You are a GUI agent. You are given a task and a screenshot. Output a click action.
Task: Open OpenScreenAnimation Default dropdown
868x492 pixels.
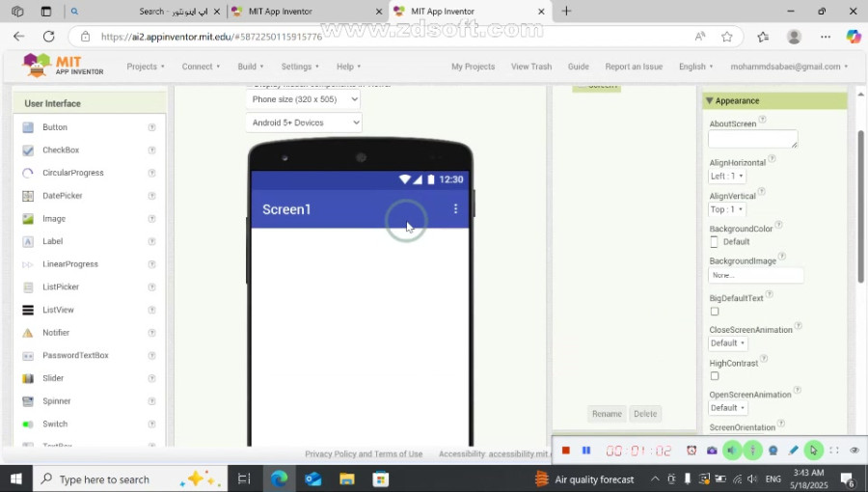click(x=728, y=408)
